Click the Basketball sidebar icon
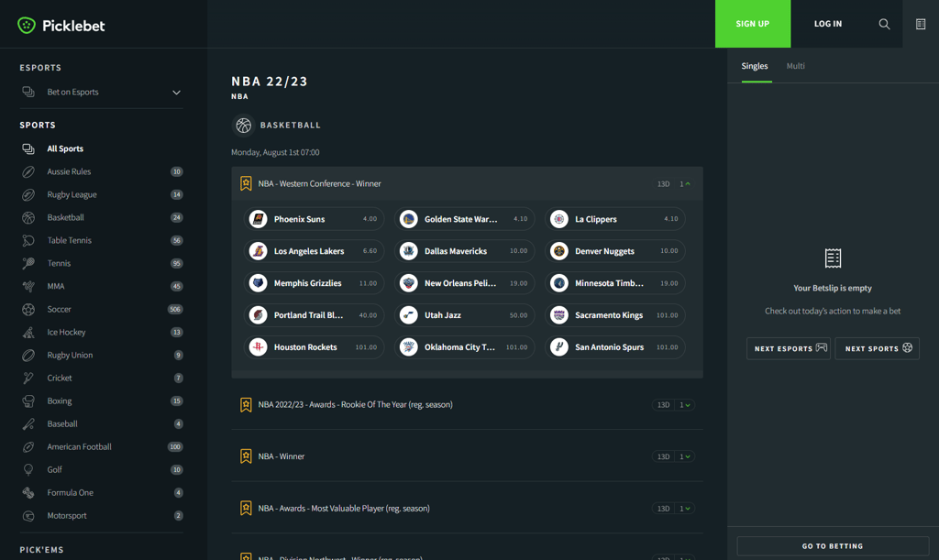 [x=28, y=218]
